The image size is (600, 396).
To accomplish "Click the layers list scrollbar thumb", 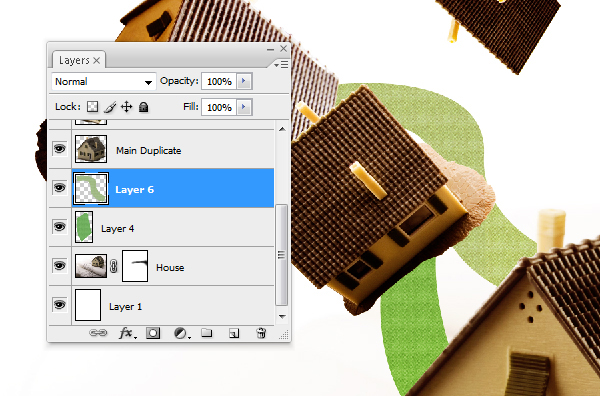I will pyautogui.click(x=282, y=254).
